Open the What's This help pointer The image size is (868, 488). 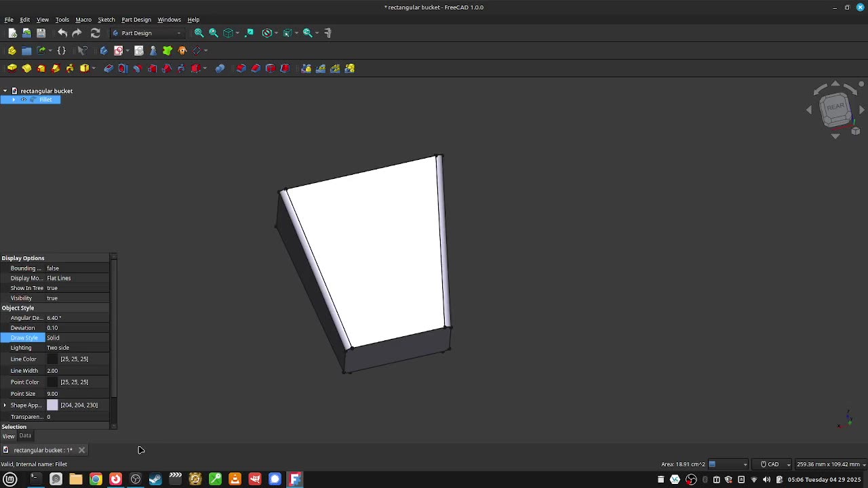click(83, 50)
